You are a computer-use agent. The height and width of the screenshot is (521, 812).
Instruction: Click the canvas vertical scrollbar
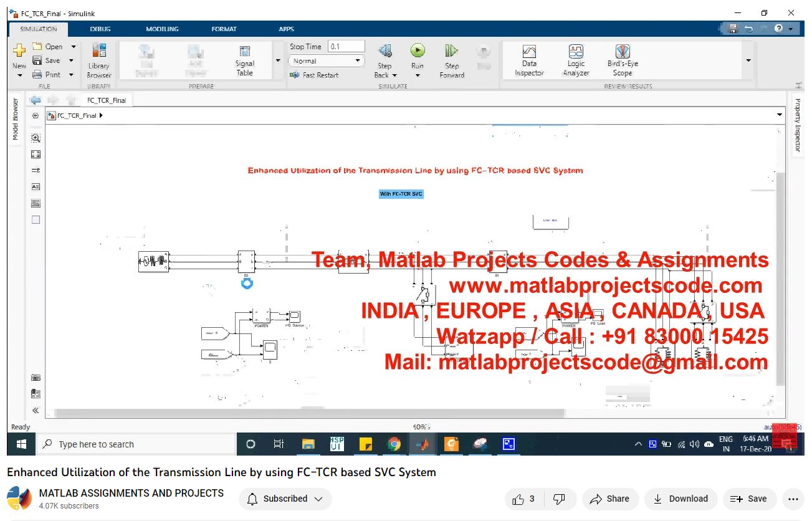[780, 279]
